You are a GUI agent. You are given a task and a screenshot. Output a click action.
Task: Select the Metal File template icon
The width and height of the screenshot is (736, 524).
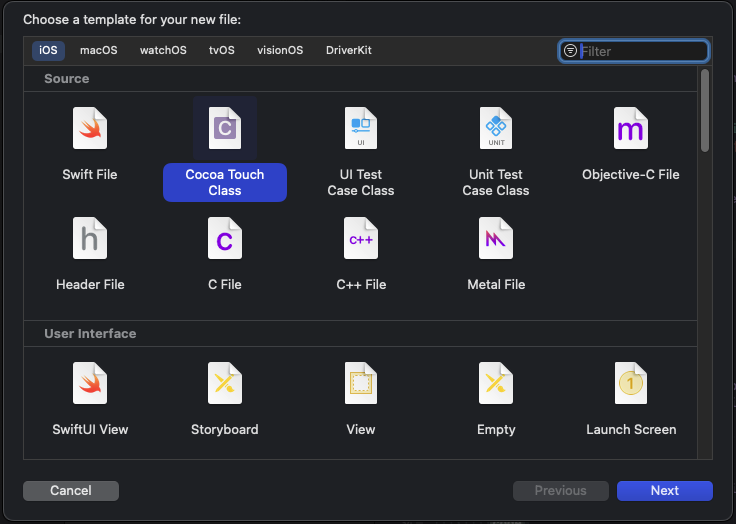coord(496,238)
